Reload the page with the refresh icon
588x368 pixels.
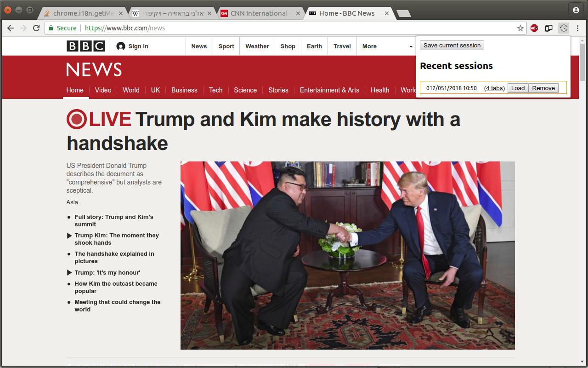pyautogui.click(x=36, y=28)
